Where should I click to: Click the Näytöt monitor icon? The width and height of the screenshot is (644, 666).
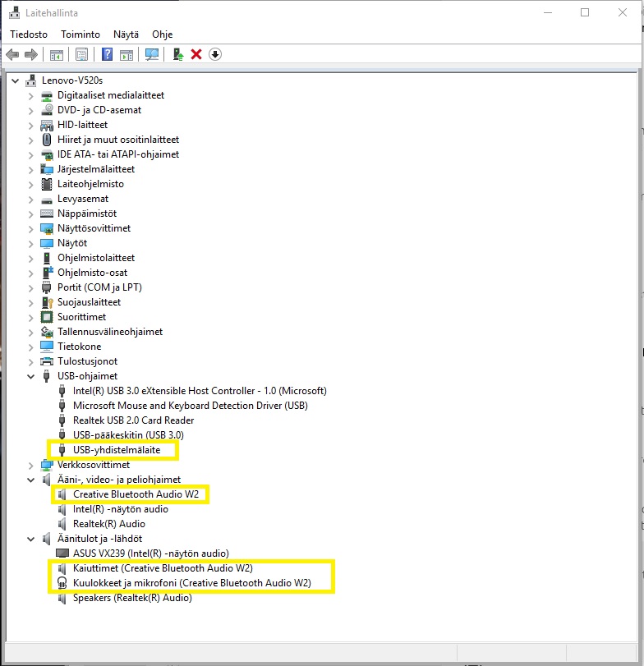pyautogui.click(x=47, y=243)
